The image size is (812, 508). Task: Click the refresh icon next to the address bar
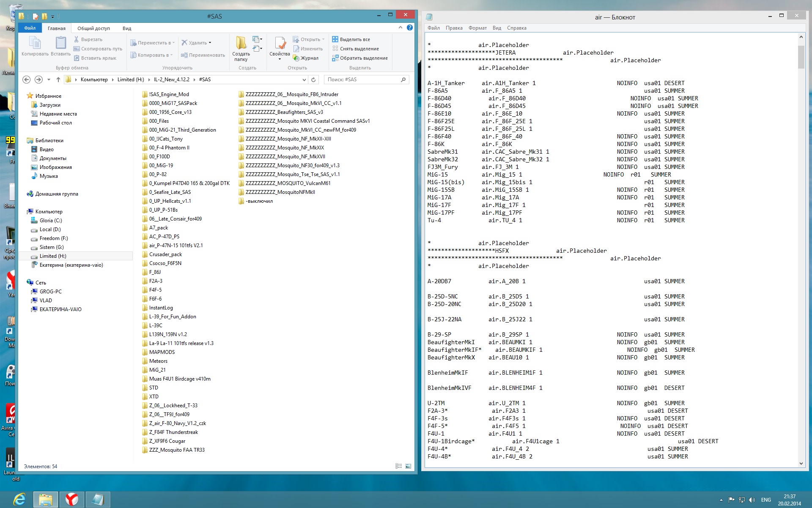313,80
